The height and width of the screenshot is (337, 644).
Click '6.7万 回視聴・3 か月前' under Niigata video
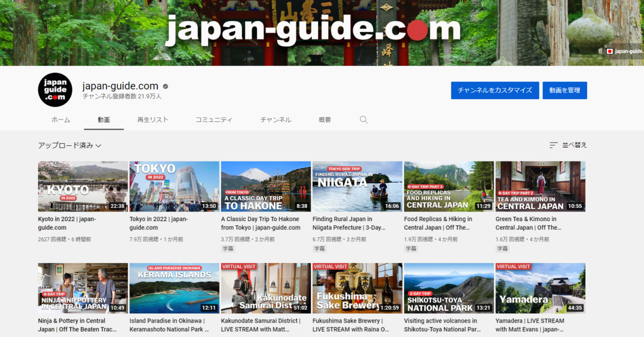click(x=339, y=239)
